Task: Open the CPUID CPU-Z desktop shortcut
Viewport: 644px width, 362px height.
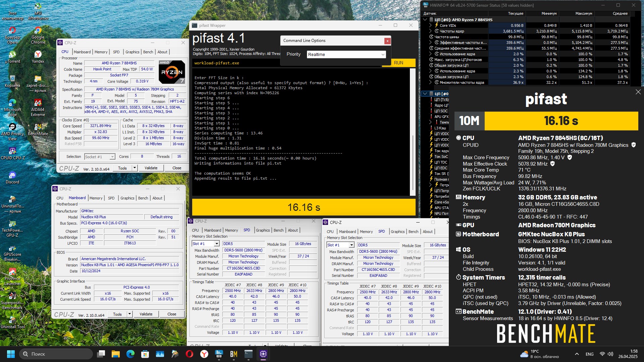Action: [x=12, y=154]
